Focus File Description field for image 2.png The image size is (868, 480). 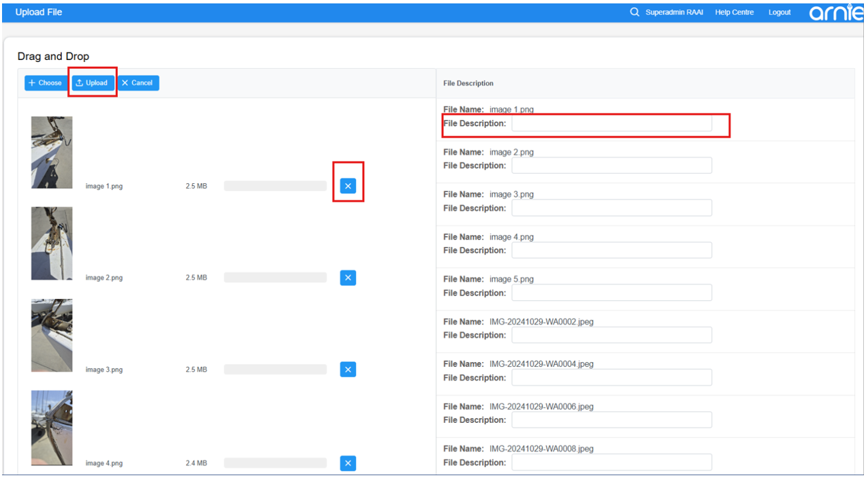[x=611, y=165]
